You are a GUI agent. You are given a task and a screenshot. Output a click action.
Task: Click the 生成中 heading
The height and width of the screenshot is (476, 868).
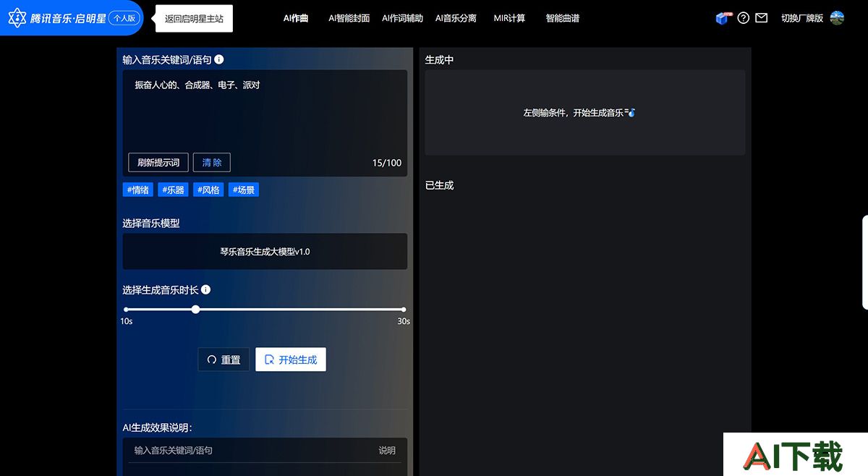pos(440,60)
